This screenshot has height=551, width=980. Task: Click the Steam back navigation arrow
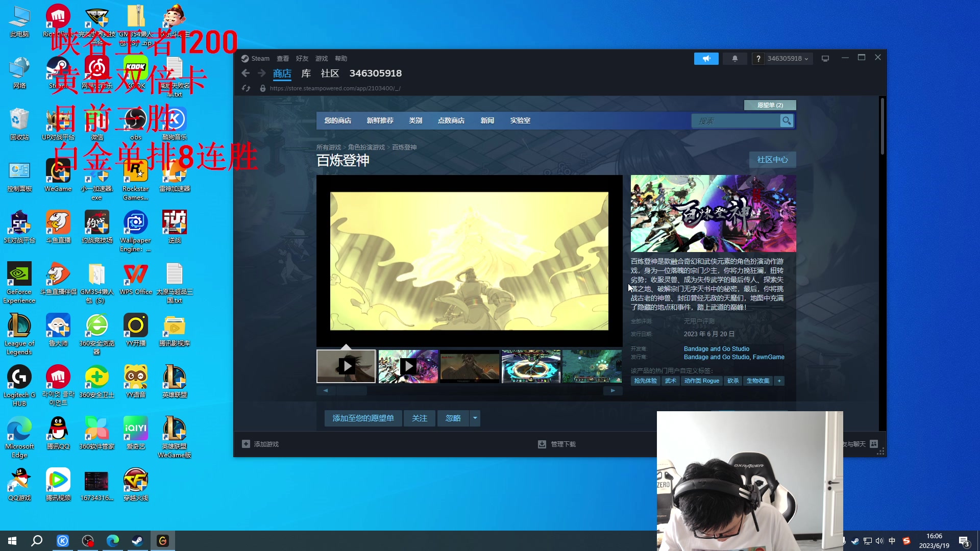246,73
